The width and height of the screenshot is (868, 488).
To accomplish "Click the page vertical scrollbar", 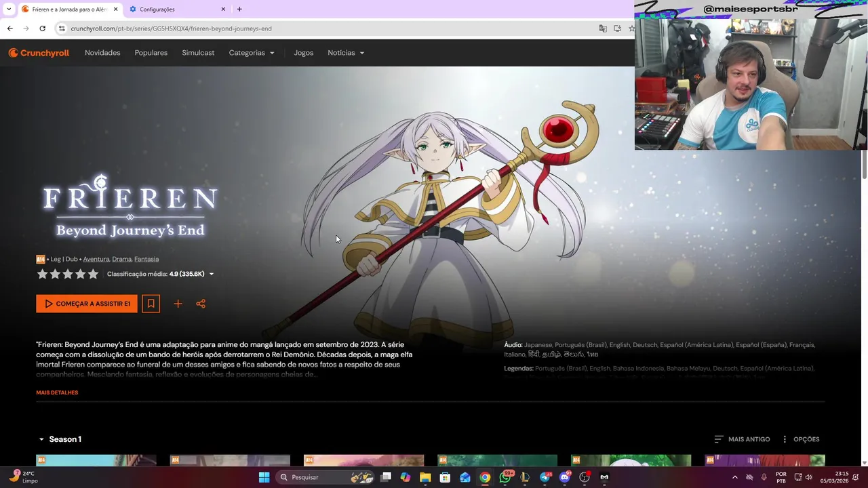I will (864, 165).
